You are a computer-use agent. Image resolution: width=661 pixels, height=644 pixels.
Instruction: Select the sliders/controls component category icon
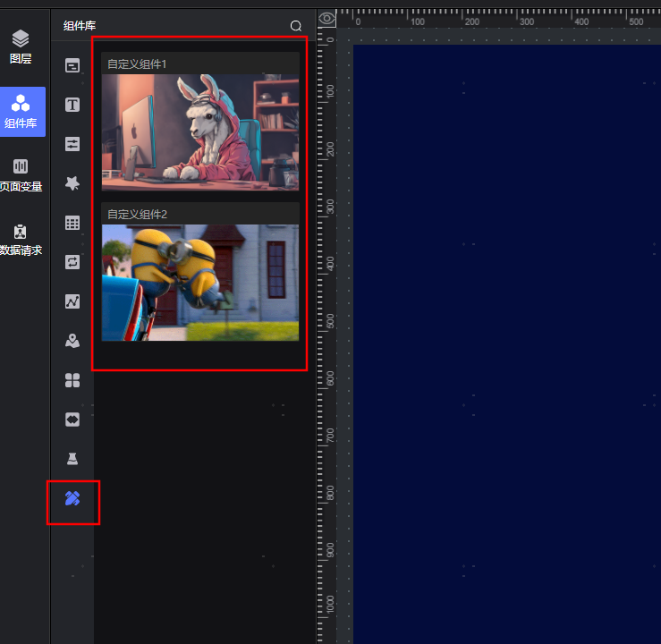tap(72, 144)
